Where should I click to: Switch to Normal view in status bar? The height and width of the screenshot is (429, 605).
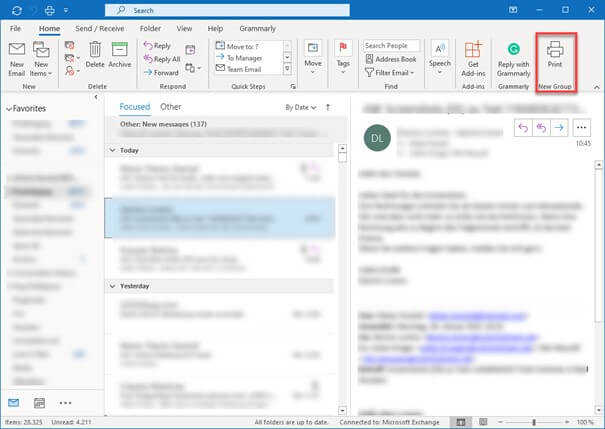pos(461,422)
